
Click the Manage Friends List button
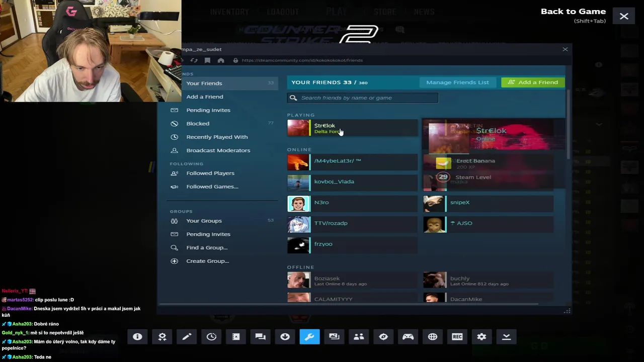[457, 82]
